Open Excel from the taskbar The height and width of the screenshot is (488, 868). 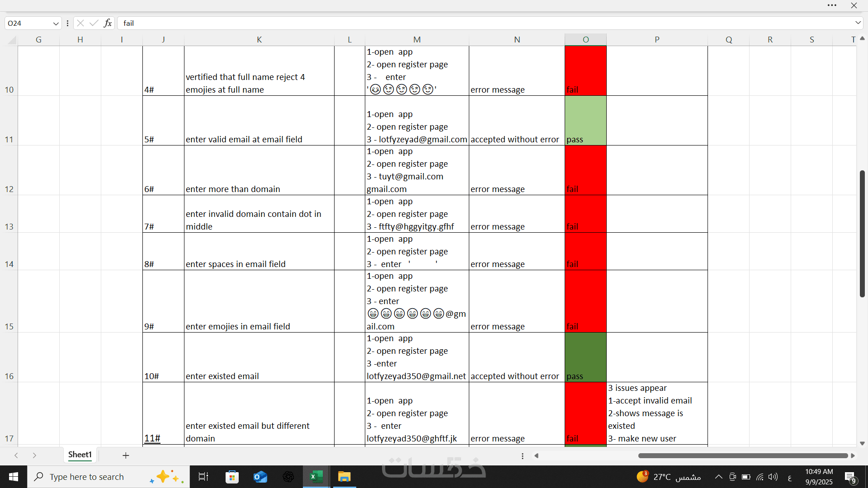tap(316, 477)
